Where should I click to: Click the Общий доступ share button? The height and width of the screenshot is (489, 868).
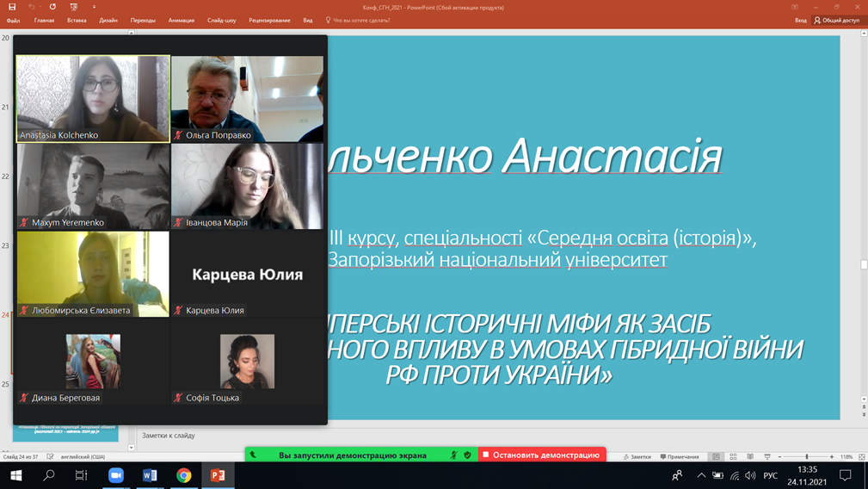point(836,20)
